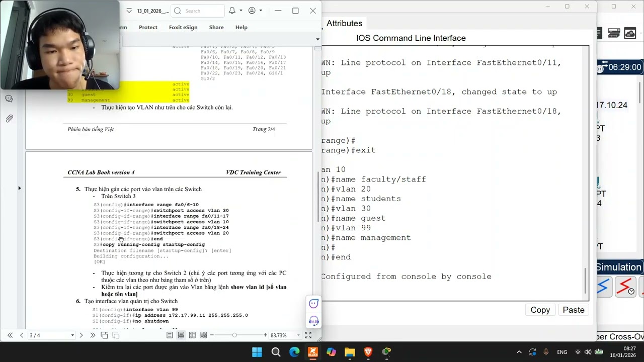This screenshot has width=644, height=362.
Task: Open quick access dropdown beside file name
Action: coord(129,11)
